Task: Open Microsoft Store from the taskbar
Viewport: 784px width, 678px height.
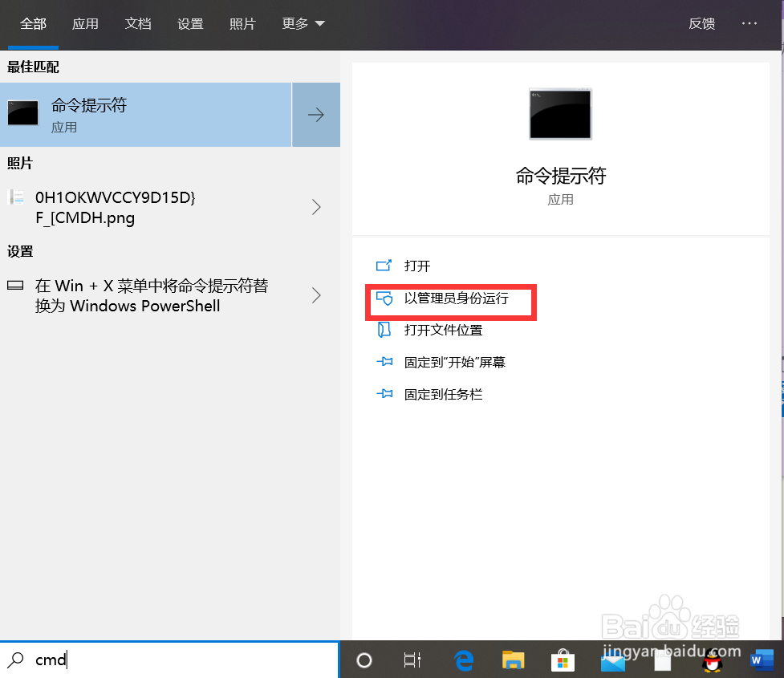Action: (x=563, y=660)
